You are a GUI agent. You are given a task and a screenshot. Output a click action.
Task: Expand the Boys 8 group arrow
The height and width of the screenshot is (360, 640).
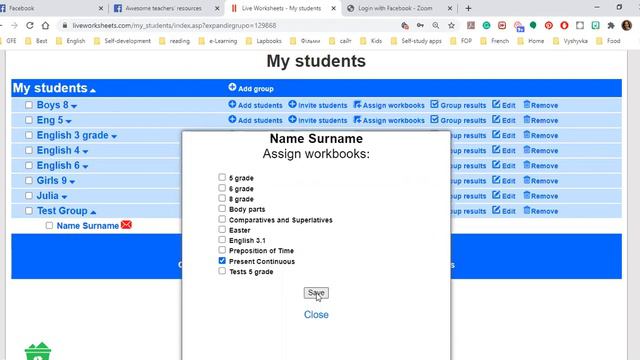point(74,106)
